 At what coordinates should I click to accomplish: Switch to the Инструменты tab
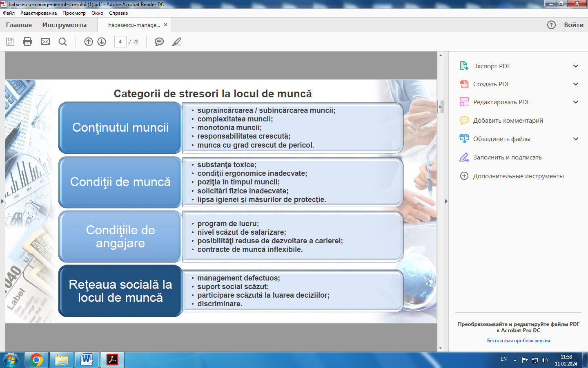click(65, 25)
